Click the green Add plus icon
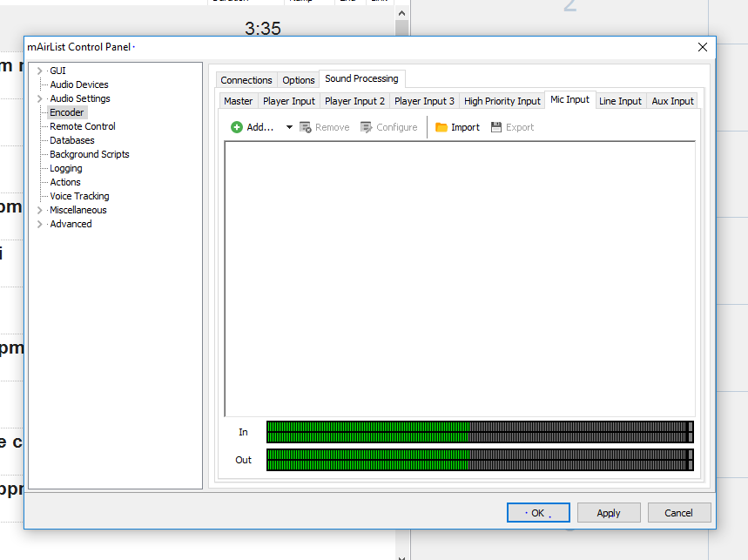The width and height of the screenshot is (748, 560). pos(237,127)
